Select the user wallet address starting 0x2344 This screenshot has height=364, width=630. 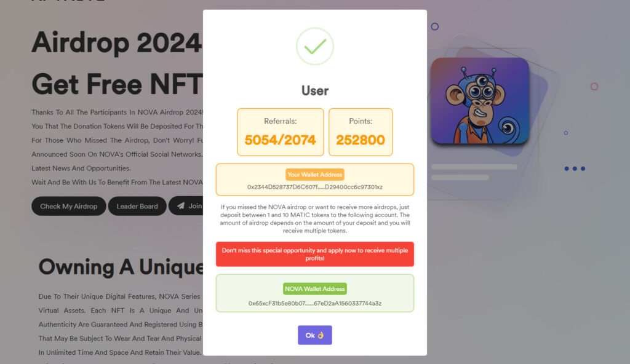(x=314, y=187)
